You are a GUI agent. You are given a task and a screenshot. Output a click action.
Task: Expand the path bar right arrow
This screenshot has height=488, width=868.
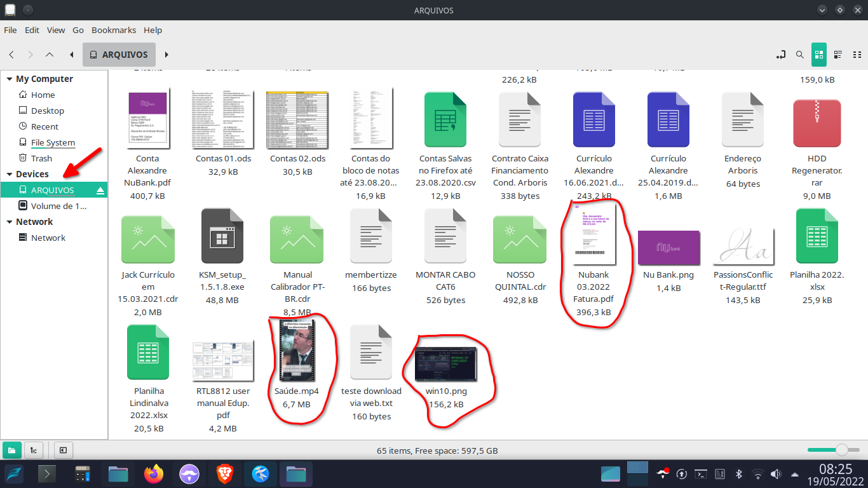coord(166,55)
